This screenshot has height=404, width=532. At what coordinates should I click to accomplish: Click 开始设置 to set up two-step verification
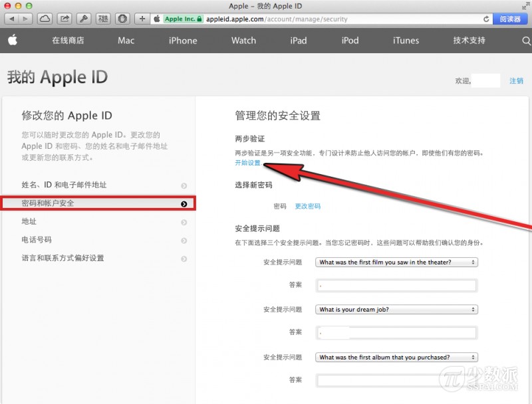[x=247, y=163]
